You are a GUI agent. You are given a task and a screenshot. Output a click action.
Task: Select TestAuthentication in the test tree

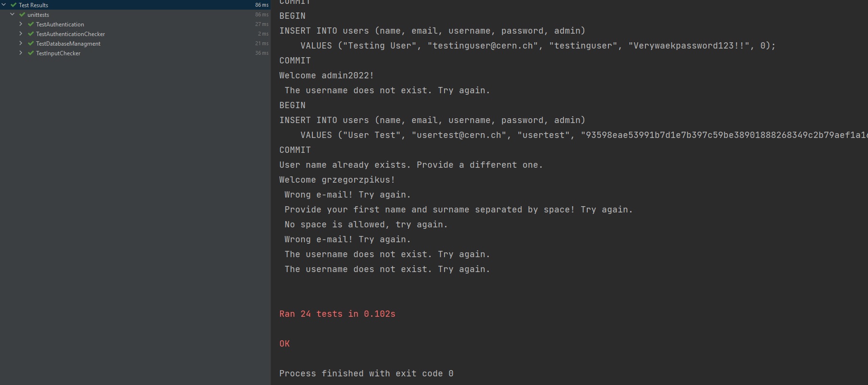[60, 24]
